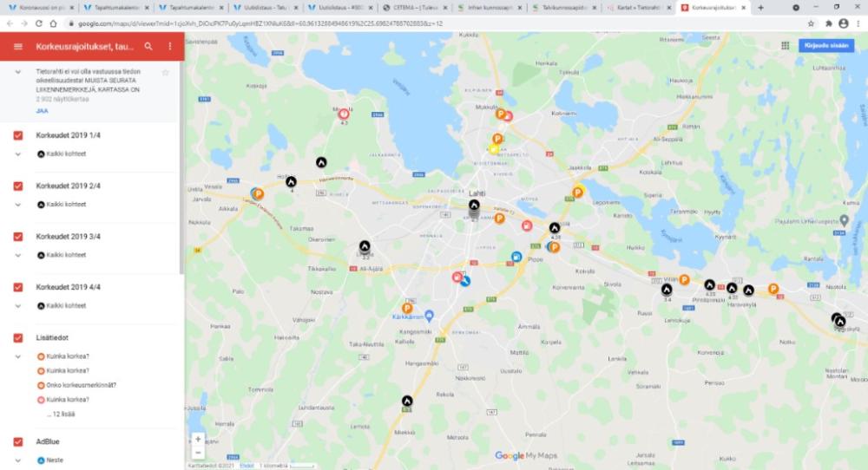Click the zoom in plus button on the map
Screen dimensions: 868x470
[x=198, y=439]
